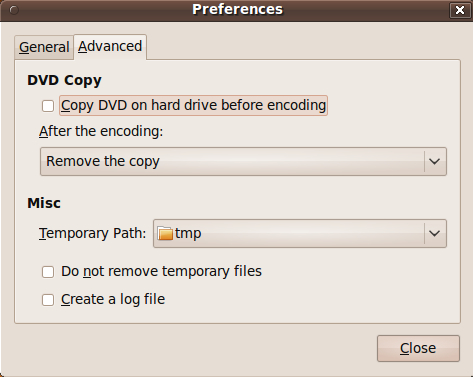This screenshot has width=473, height=377.
Task: Click the Preferences title bar
Action: (x=237, y=10)
